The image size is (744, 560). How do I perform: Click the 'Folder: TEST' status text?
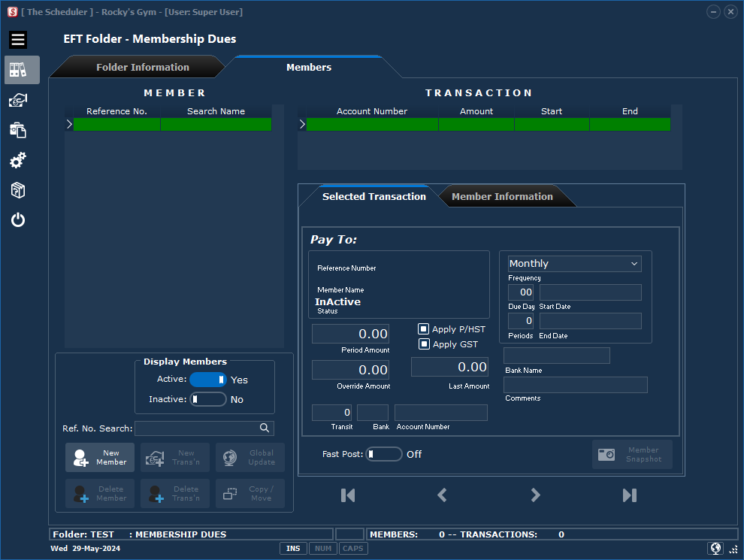tap(83, 534)
